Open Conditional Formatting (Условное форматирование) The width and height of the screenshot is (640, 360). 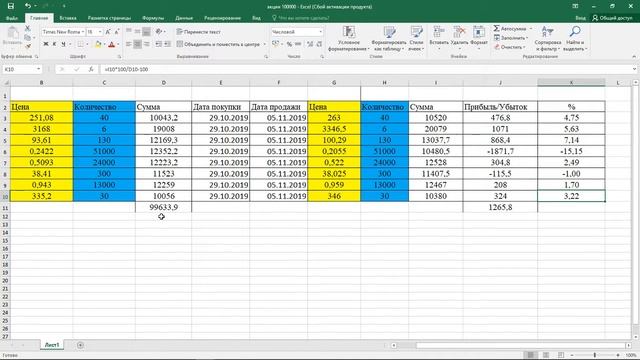tap(349, 38)
